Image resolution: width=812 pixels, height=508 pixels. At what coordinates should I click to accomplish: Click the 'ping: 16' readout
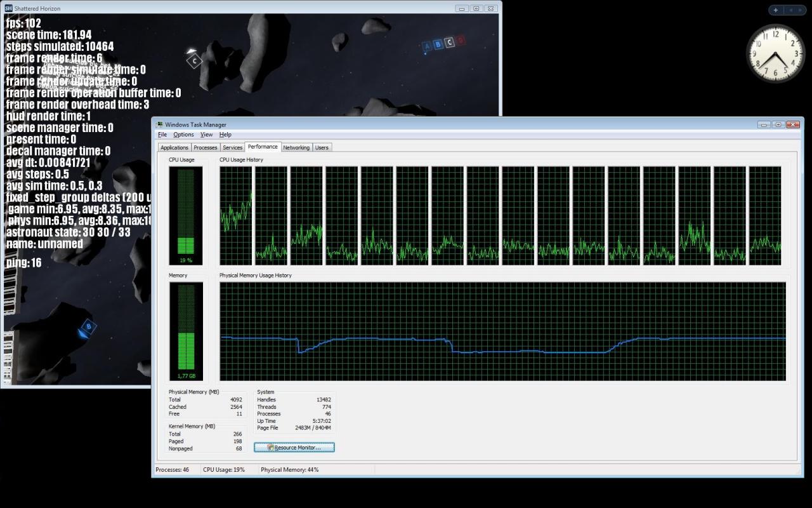click(x=24, y=263)
